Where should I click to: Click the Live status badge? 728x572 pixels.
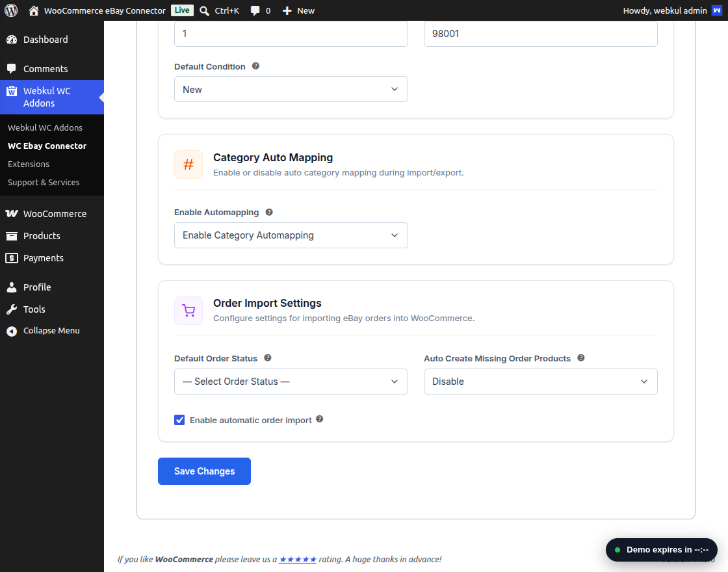click(182, 10)
